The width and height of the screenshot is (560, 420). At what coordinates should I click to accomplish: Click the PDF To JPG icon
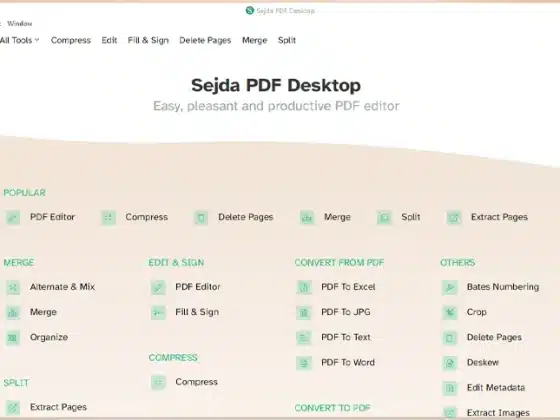[304, 312]
